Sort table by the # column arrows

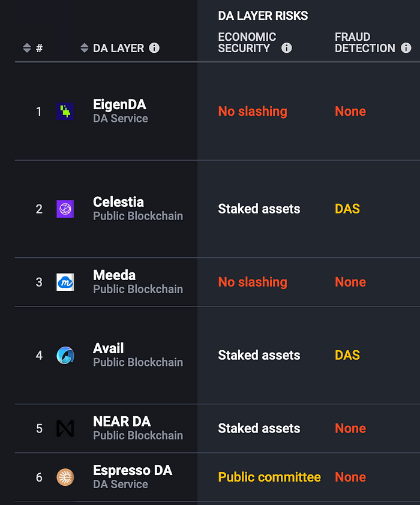(x=27, y=48)
